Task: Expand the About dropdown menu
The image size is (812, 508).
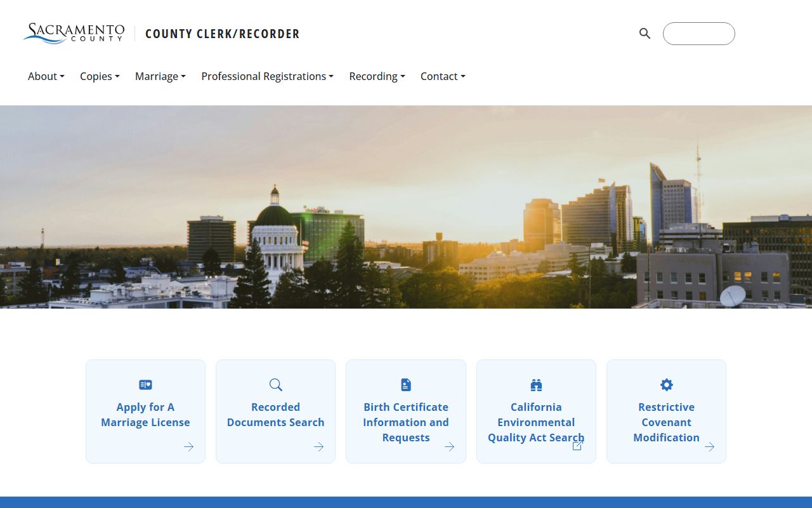Action: 46,76
